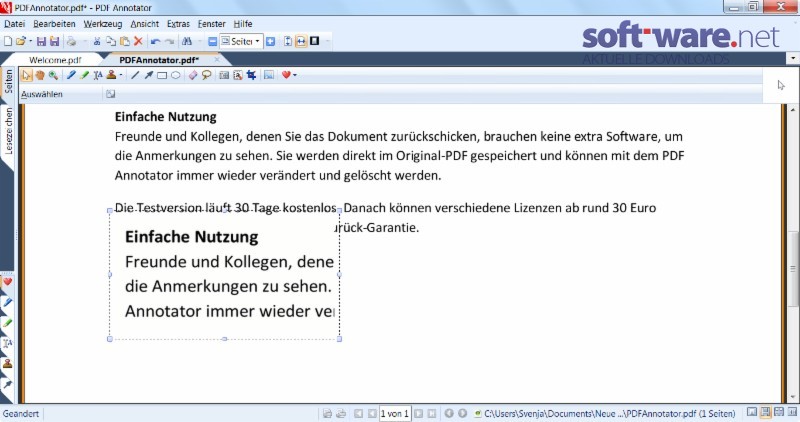Screen dimensions: 800x422
Task: Create a new document via toolbar
Action: tap(8, 41)
